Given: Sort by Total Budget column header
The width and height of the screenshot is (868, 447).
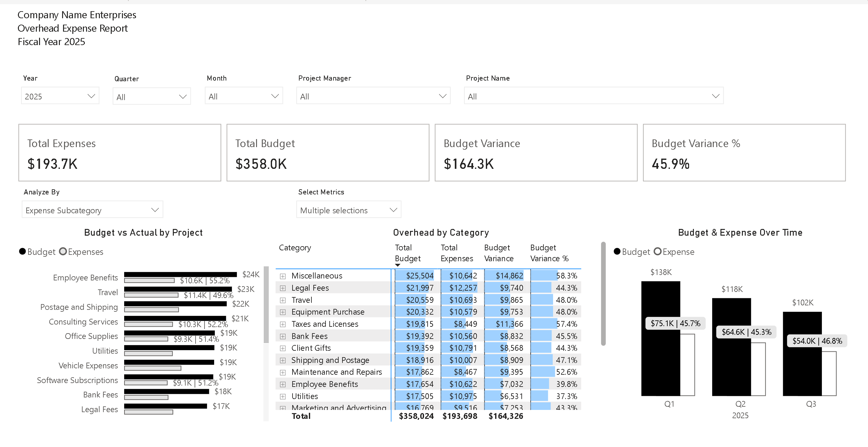Looking at the screenshot, I should (x=407, y=253).
